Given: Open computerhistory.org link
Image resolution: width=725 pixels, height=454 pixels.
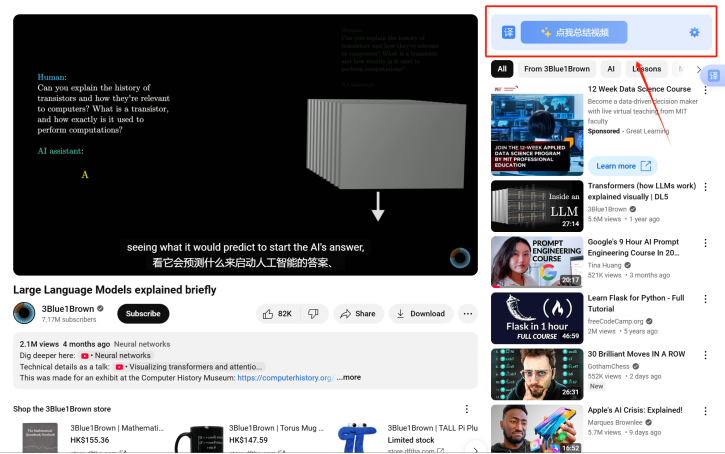Looking at the screenshot, I should pyautogui.click(x=285, y=378).
